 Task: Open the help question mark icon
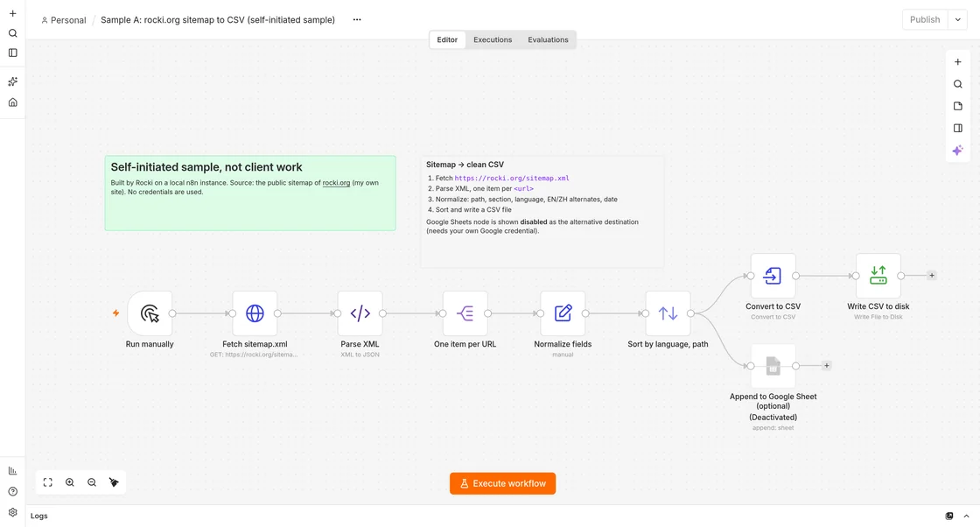click(12, 491)
